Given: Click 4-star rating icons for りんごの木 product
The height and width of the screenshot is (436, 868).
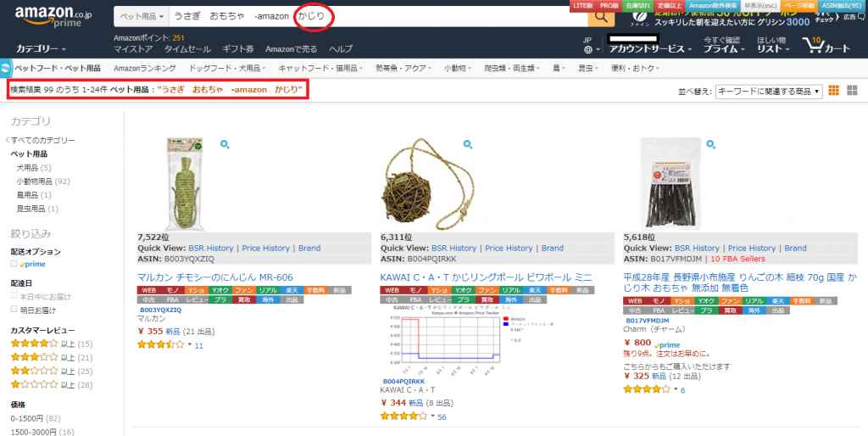Looking at the screenshot, I should point(647,390).
